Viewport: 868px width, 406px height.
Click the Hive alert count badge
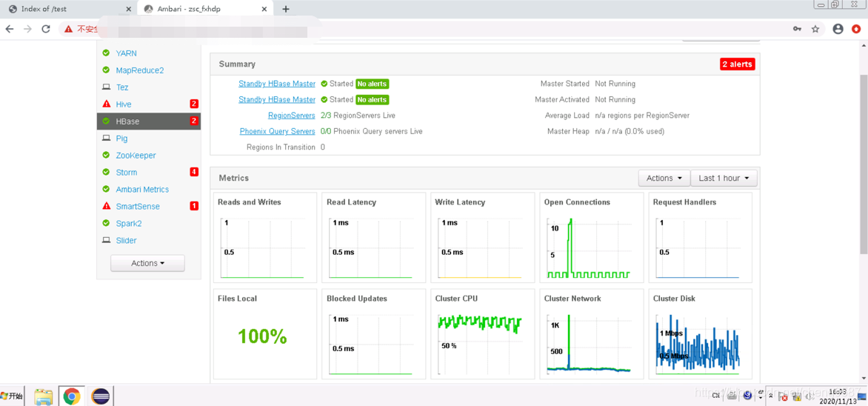click(x=194, y=104)
